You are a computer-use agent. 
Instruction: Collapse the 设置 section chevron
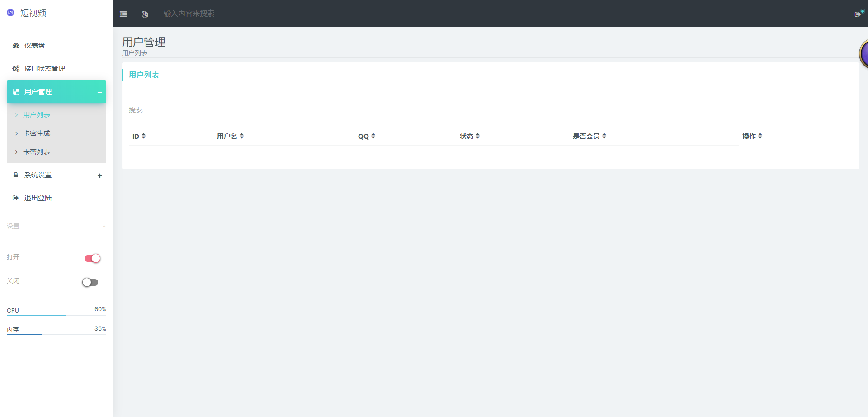pyautogui.click(x=104, y=226)
